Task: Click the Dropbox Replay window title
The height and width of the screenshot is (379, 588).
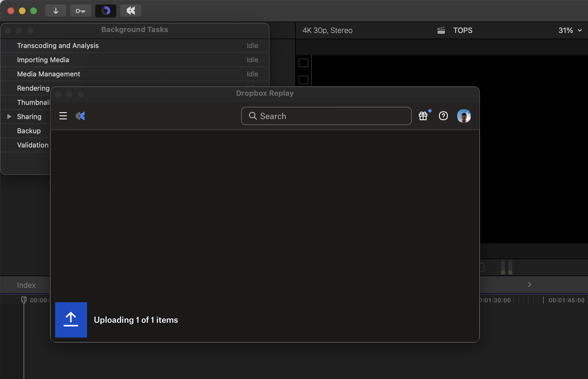Action: click(x=265, y=93)
